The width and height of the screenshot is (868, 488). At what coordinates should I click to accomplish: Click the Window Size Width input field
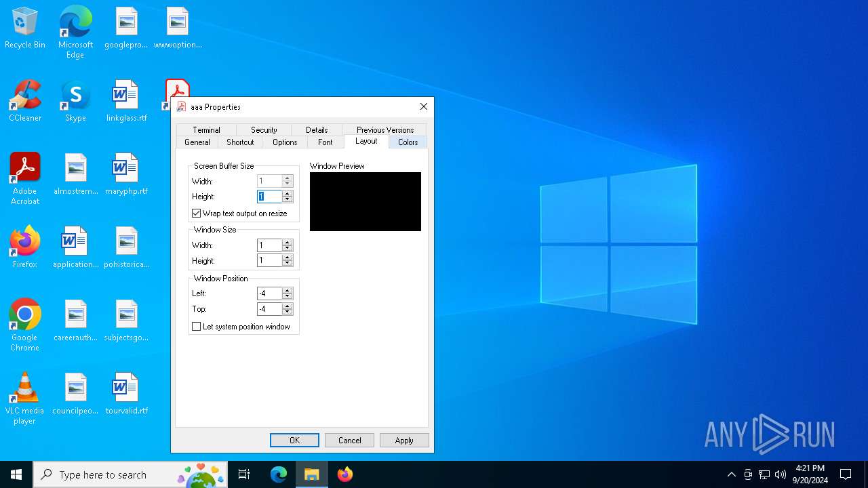point(270,245)
